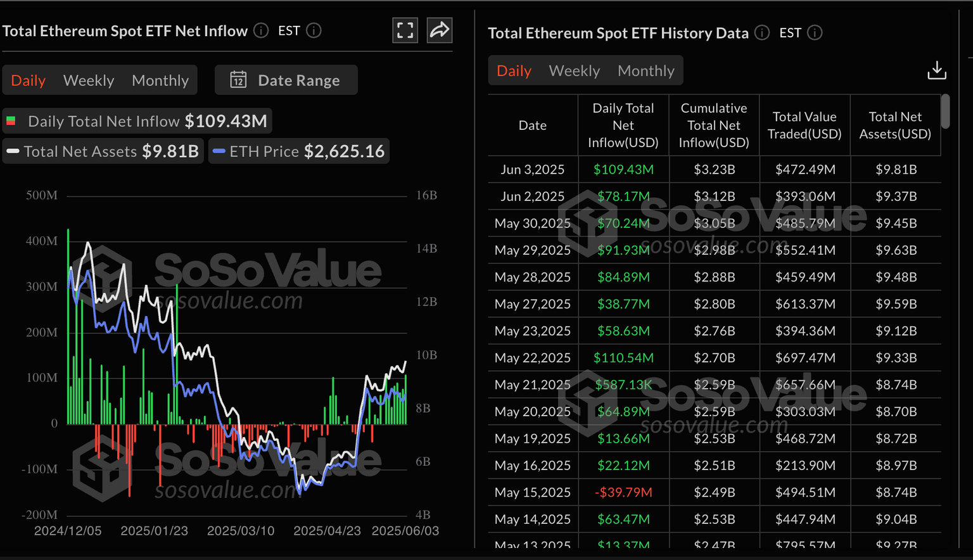Select Monthly tab in history table
Screen dimensions: 973x560
645,71
